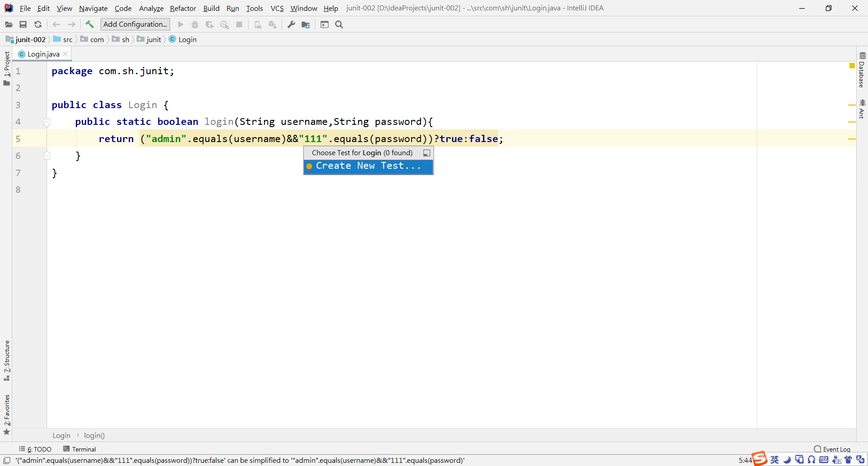The image size is (868, 466).
Task: Click the Debug bug icon
Action: click(195, 24)
